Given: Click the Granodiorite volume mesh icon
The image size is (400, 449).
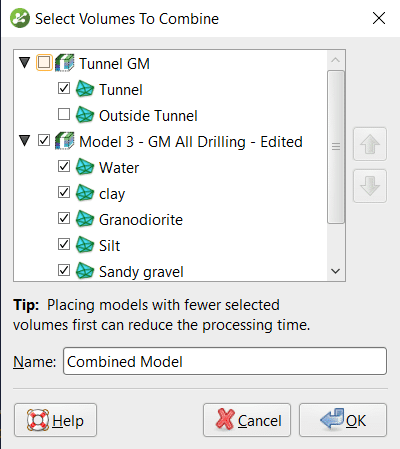Looking at the screenshot, I should pyautogui.click(x=85, y=219).
